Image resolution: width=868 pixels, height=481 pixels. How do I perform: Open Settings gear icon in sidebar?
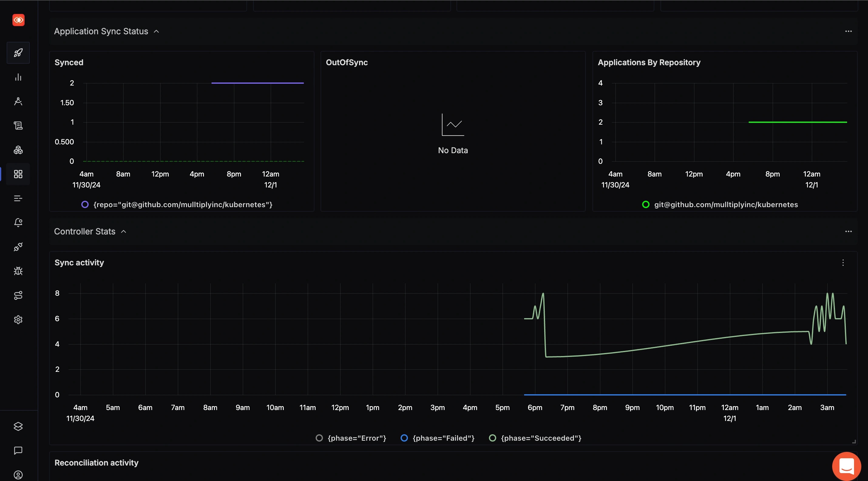[18, 319]
